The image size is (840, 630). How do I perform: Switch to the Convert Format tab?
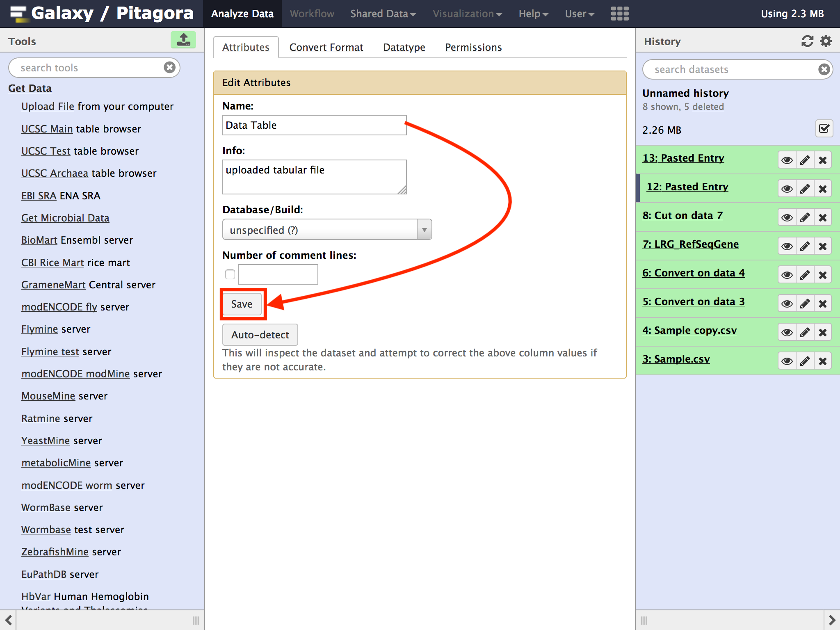point(326,48)
